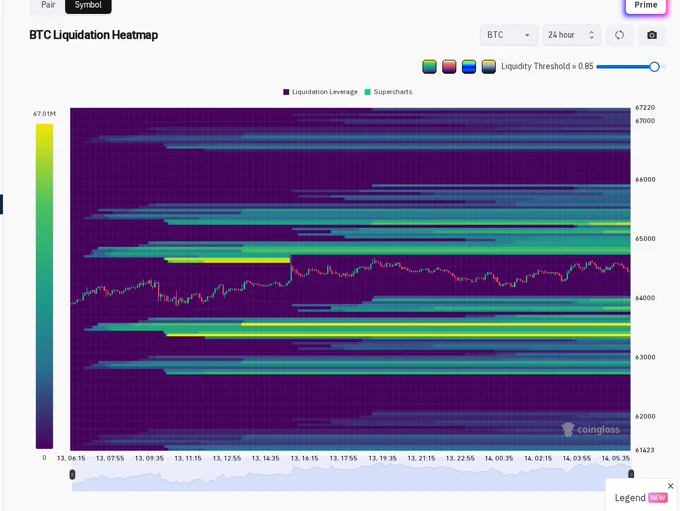Click the 67.01M color scale bar
680x511 pixels.
click(x=44, y=286)
